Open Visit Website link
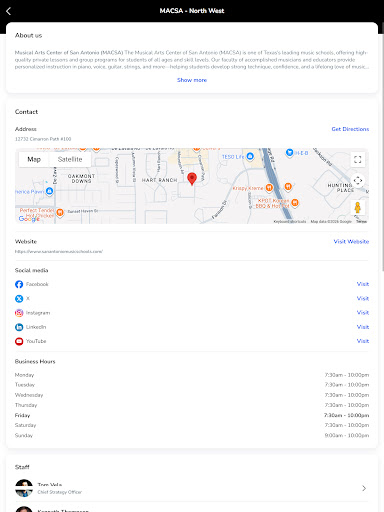Screen dimensions: 384x512 (x=351, y=241)
